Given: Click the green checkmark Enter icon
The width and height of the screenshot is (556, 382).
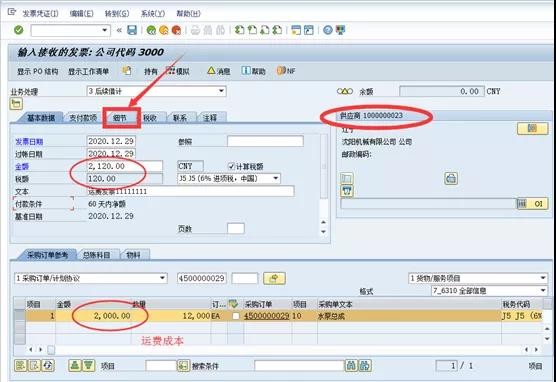Looking at the screenshot, I should point(19,30).
